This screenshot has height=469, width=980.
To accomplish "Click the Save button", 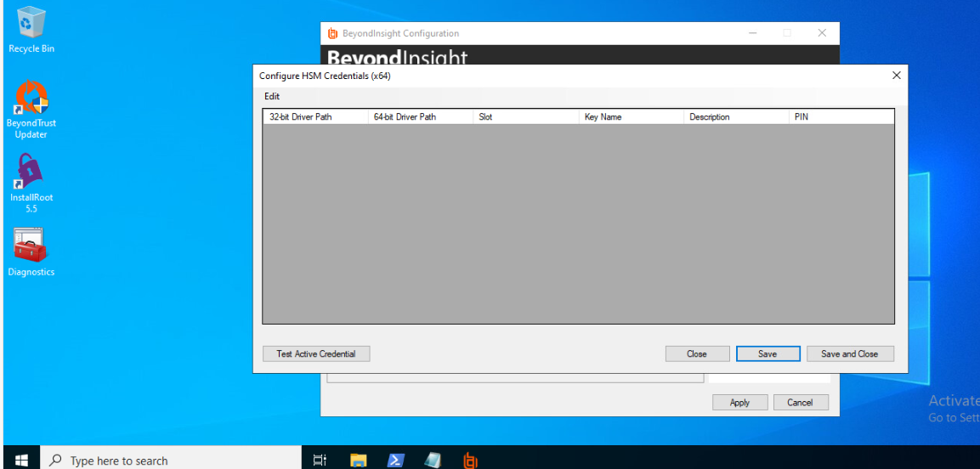I will (x=768, y=353).
